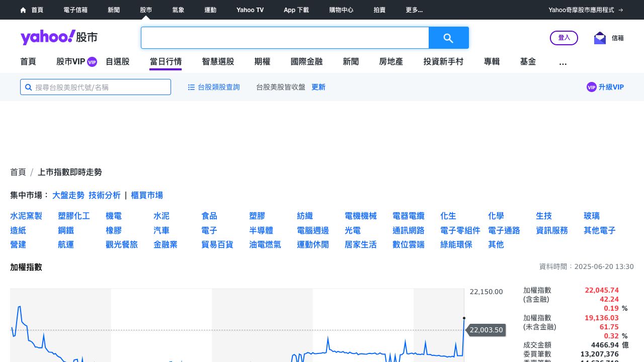Viewport: 644px width, 362px height.
Task: Click the 升級VIP badge icon
Action: (591, 87)
